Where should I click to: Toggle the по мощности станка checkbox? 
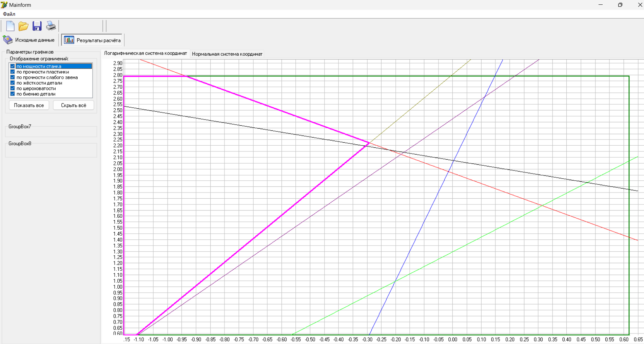[x=13, y=66]
